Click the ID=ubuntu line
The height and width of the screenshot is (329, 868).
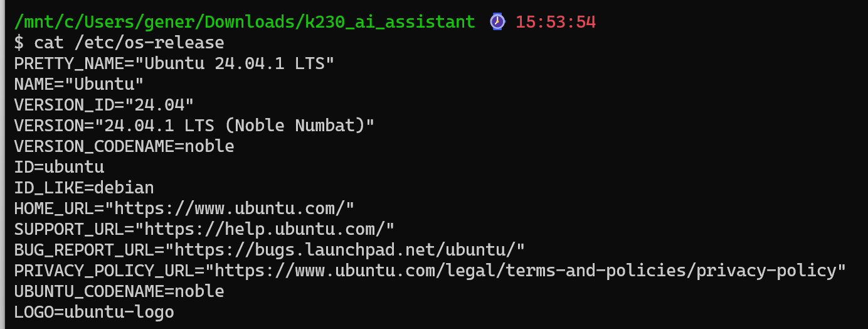click(x=59, y=167)
